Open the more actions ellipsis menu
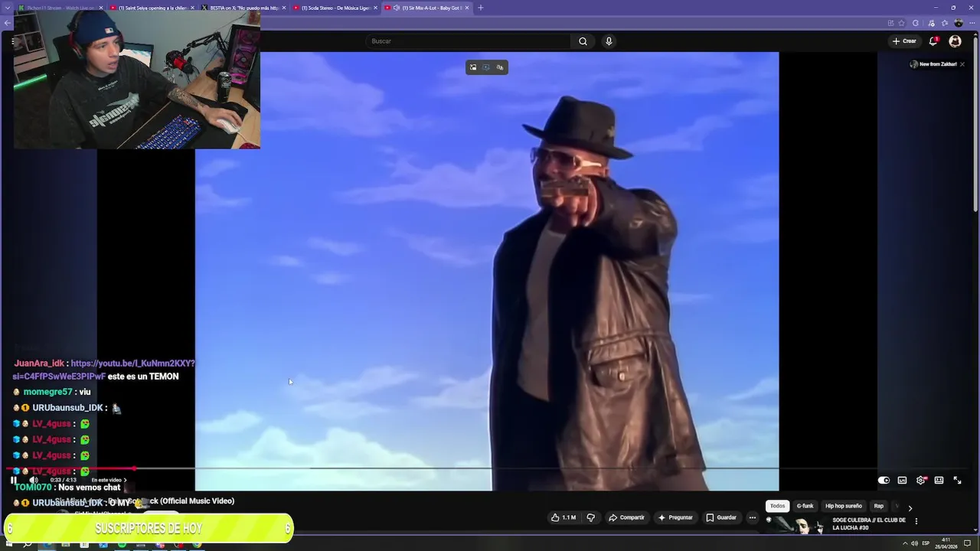The width and height of the screenshot is (980, 551). pyautogui.click(x=752, y=517)
